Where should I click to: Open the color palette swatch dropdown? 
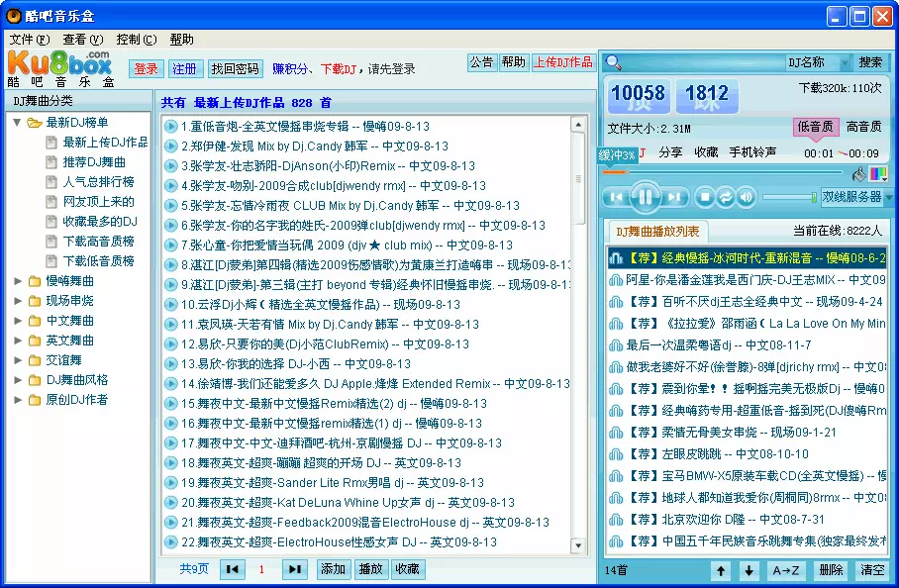coord(879,173)
